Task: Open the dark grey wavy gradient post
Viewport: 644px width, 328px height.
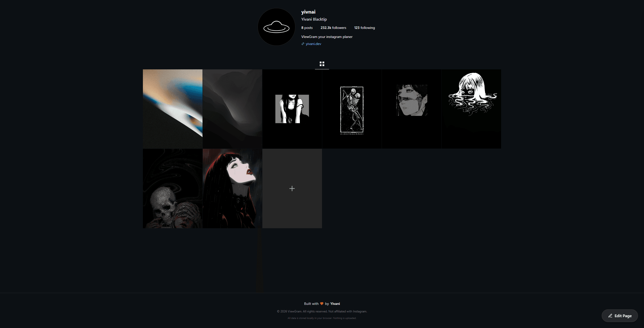Action: tap(232, 109)
